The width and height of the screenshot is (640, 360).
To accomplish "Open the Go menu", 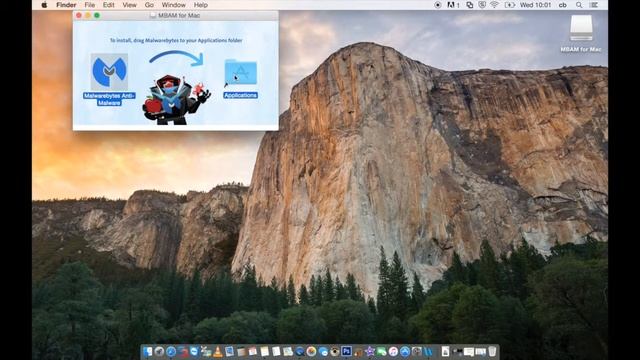I will pos(149,5).
